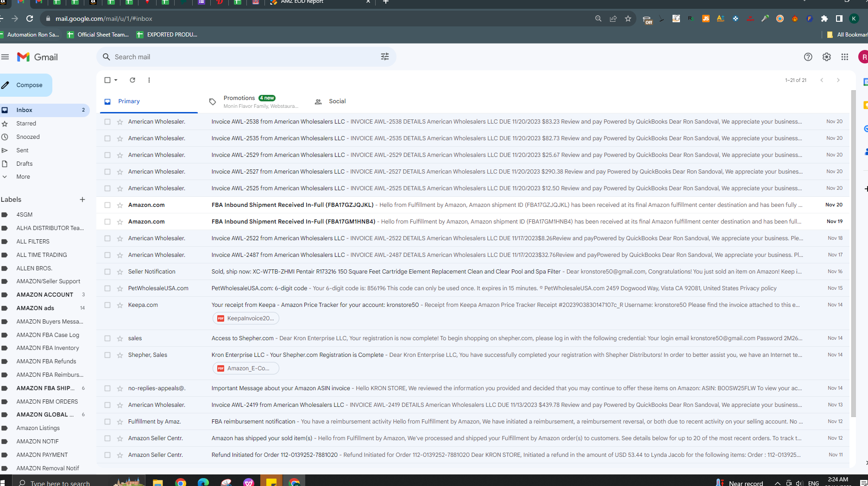868x486 pixels.
Task: Open Chrome side panel icon
Action: [839, 19]
